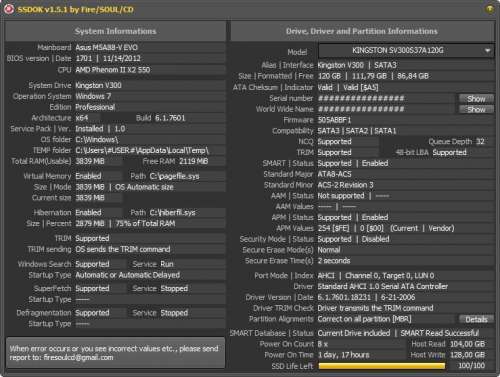Show the hidden Serial number
The image size is (500, 377).
pyautogui.click(x=476, y=99)
